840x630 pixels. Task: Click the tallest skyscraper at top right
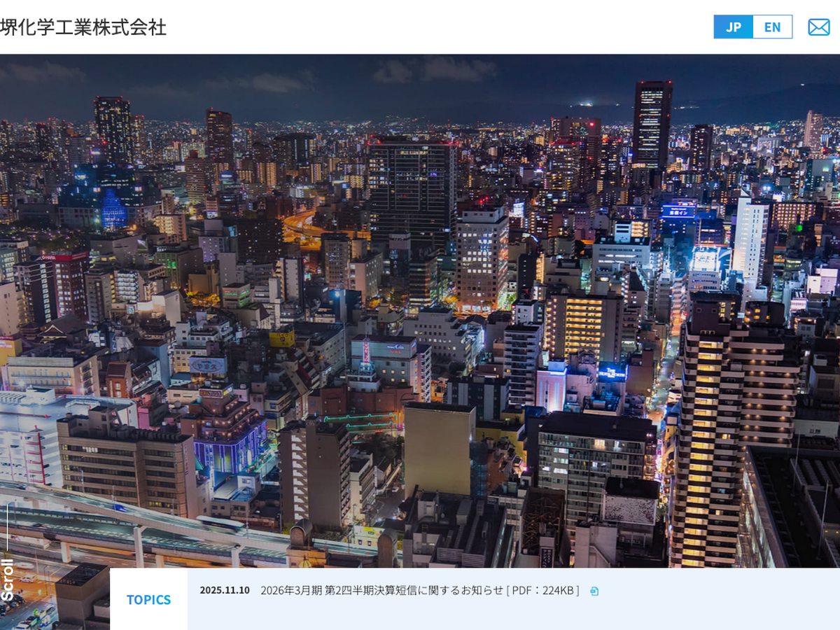tap(652, 126)
